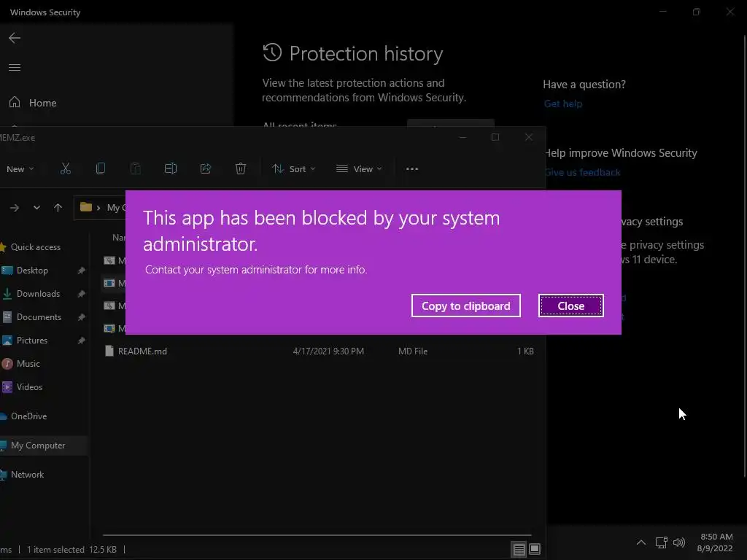Screen dimensions: 747x560
Task: Switch to large thumbnails view
Action: 535,549
